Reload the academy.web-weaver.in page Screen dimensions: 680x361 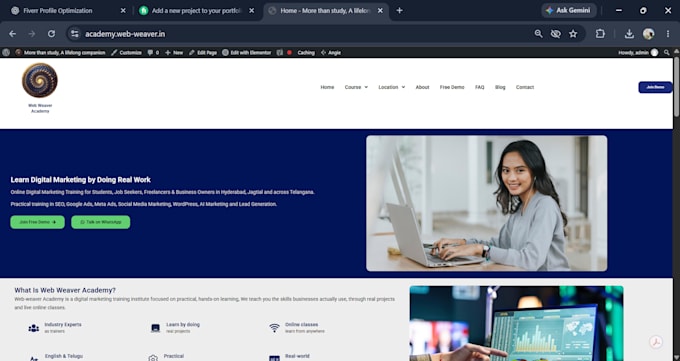coord(51,34)
